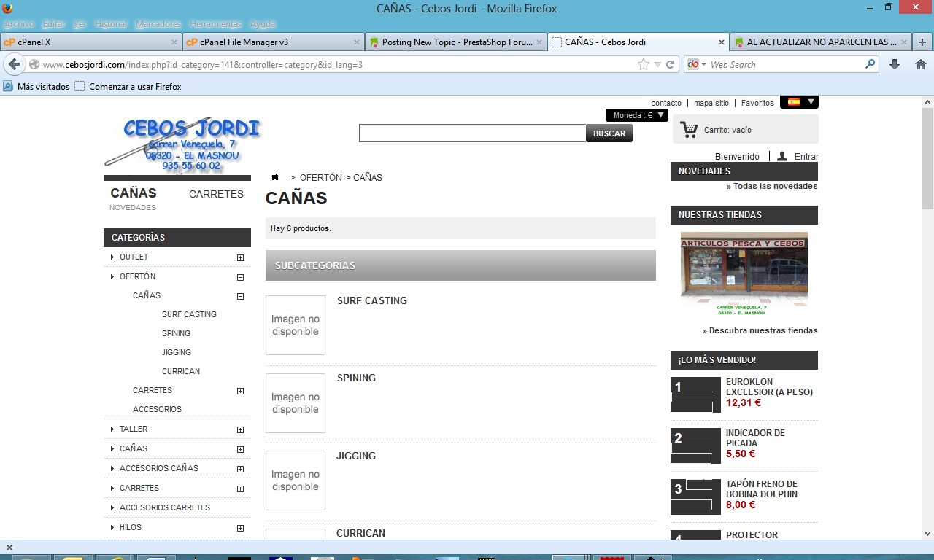Open CARRETES in the top navigation menu
This screenshot has width=934, height=560.
[x=216, y=194]
